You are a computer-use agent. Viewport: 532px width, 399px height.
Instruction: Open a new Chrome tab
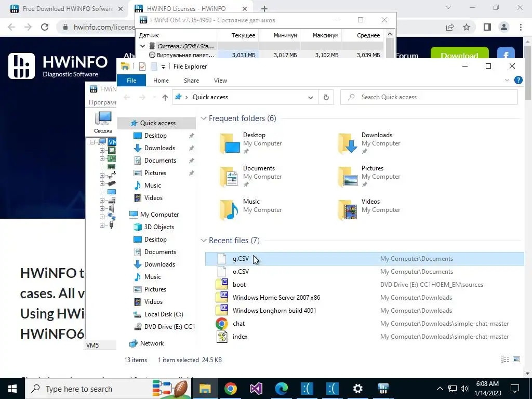264,9
